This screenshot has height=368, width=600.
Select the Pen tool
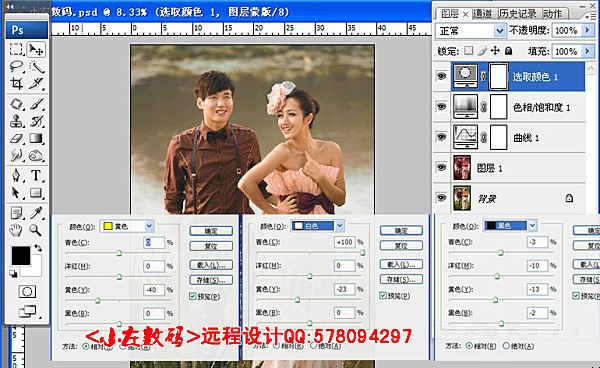click(x=16, y=176)
